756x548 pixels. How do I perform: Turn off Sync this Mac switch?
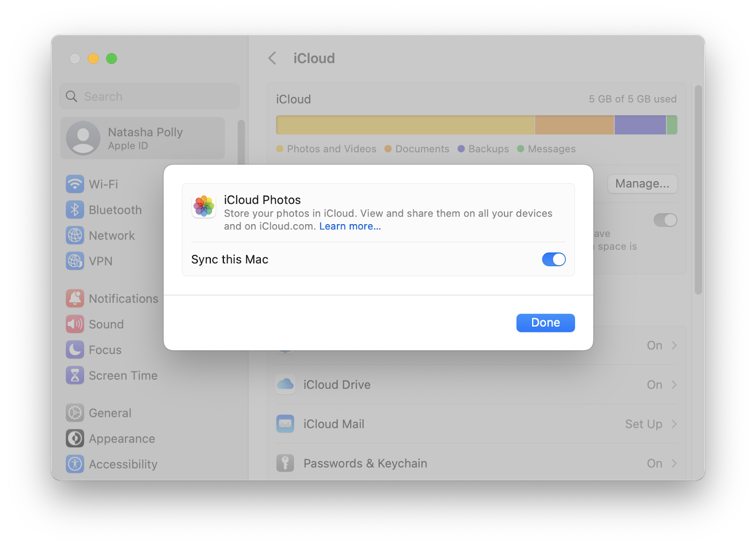click(x=554, y=259)
